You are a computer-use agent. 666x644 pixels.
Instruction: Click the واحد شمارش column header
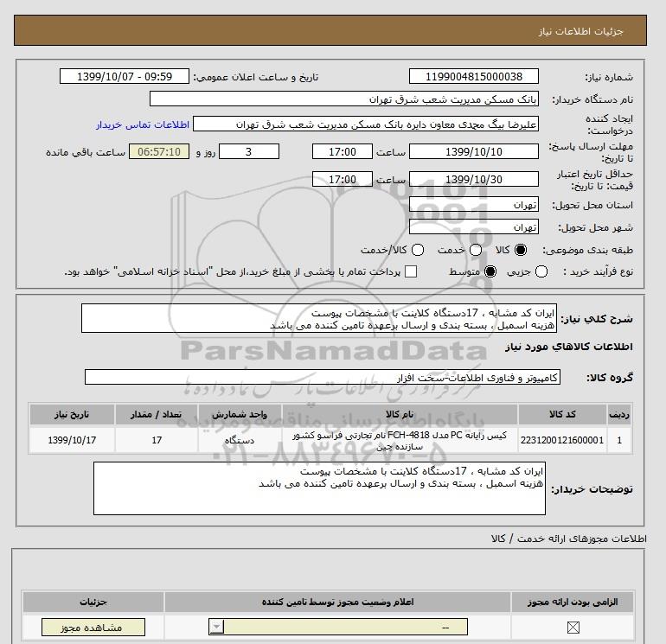240,414
